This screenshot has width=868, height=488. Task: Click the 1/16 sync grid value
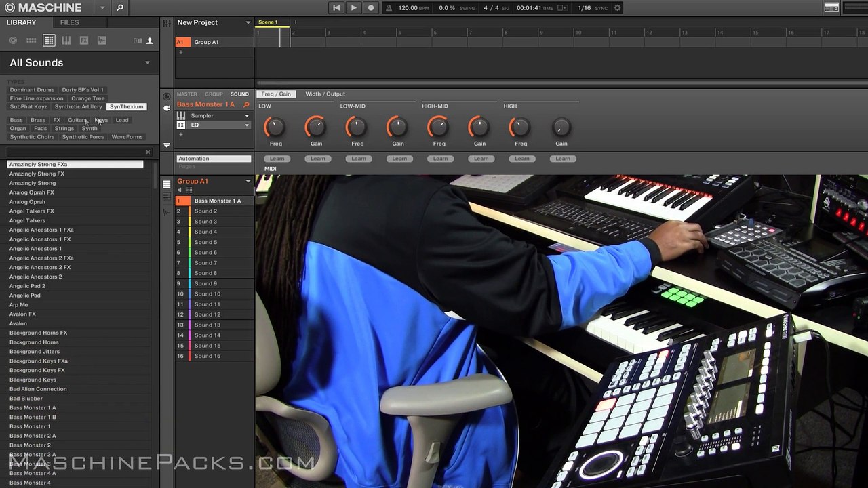(584, 8)
